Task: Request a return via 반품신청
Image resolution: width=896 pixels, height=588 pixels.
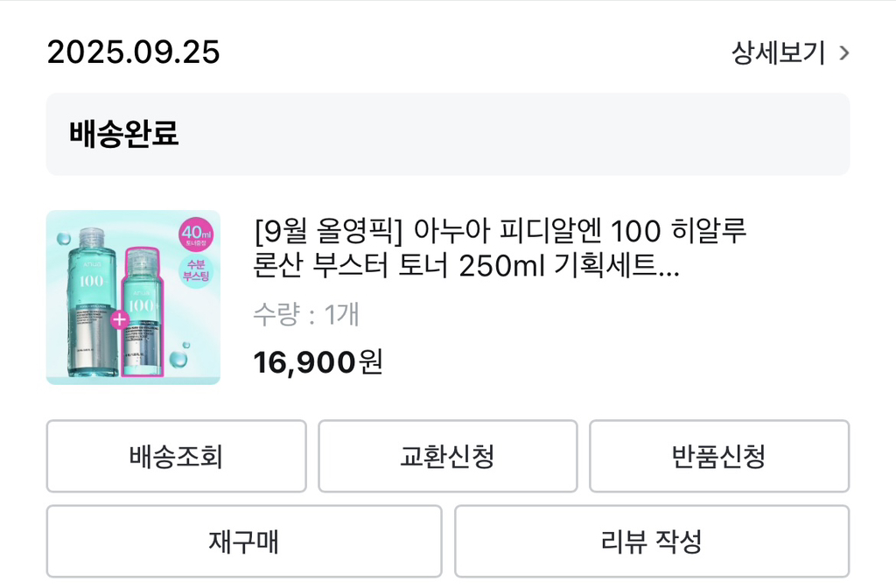Action: tap(718, 456)
